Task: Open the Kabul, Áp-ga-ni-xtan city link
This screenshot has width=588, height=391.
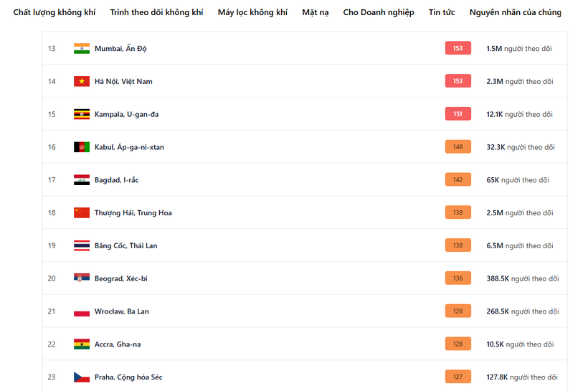Action: (129, 147)
